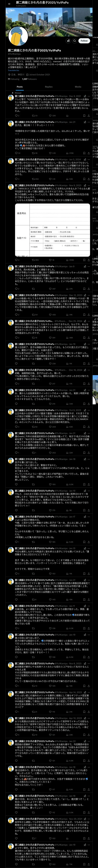Open the 1,397 Followers list
Screen dimensions: 98x868
click(29, 79)
